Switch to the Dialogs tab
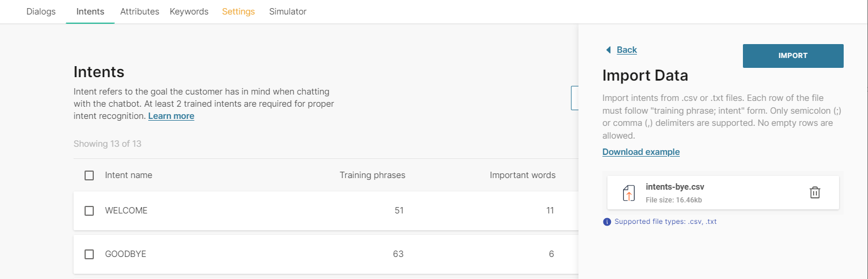This screenshot has height=279, width=868. [x=41, y=12]
